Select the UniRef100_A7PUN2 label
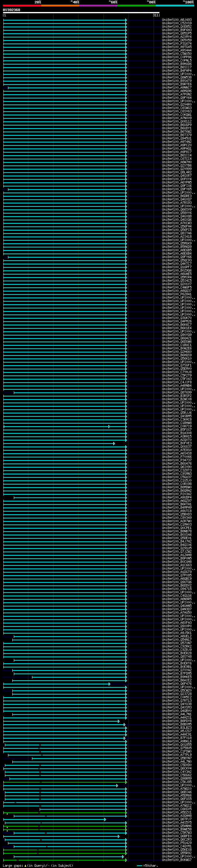The image size is (197, 868). (177, 94)
